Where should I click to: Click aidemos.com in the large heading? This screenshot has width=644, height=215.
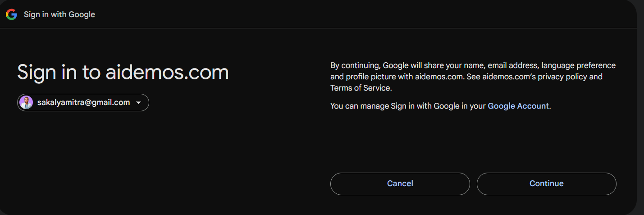(167, 72)
